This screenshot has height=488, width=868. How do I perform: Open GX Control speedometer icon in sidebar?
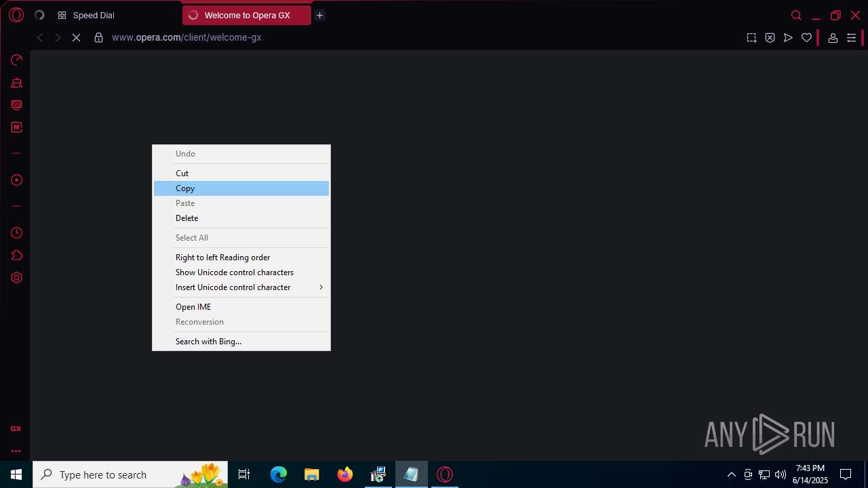17,60
